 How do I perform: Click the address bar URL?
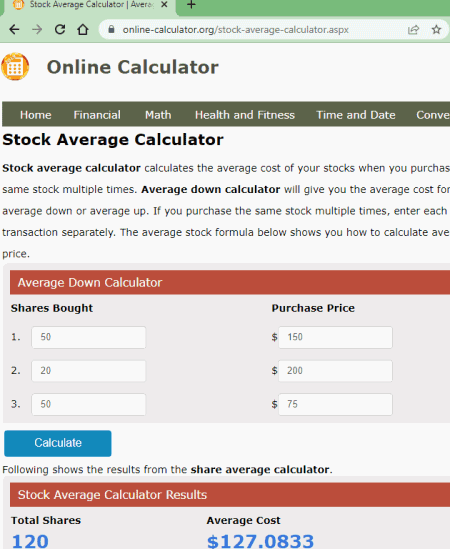tap(236, 30)
